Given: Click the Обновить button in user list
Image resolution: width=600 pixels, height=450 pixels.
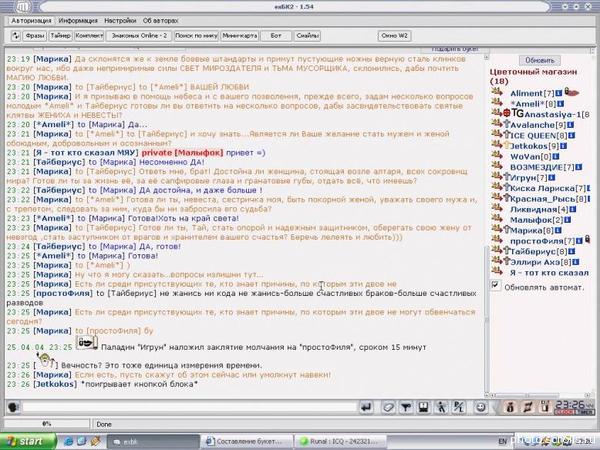Looking at the screenshot, I should 540,60.
